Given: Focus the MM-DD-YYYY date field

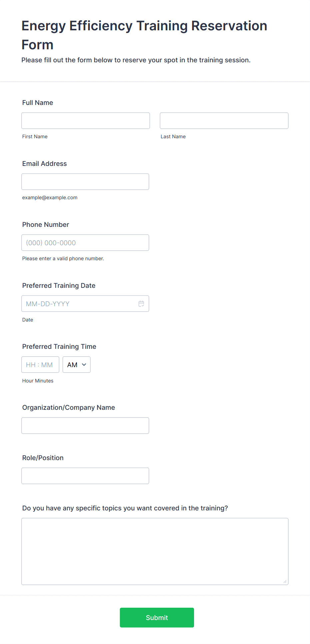Looking at the screenshot, I should (85, 304).
